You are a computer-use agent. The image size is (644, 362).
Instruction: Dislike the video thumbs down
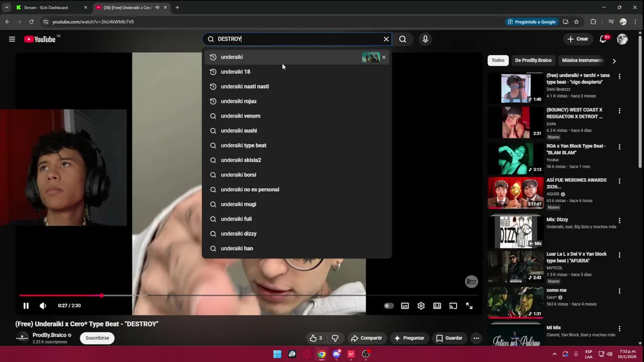pos(335,338)
